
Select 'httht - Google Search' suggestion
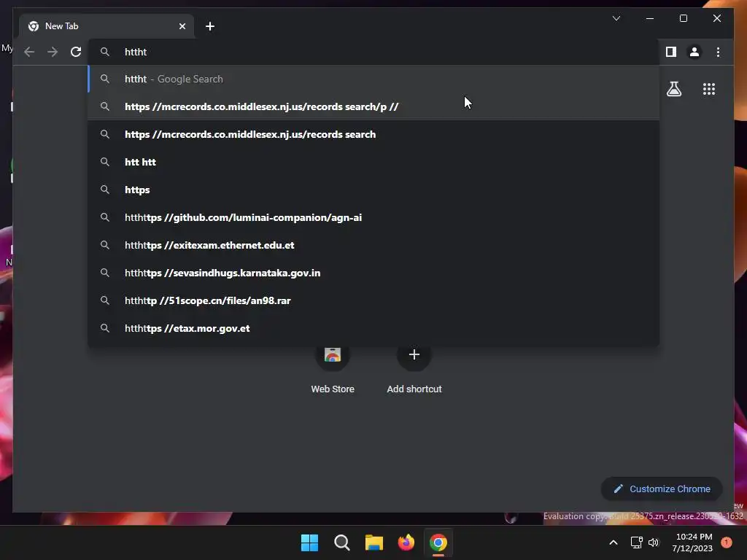[373, 79]
